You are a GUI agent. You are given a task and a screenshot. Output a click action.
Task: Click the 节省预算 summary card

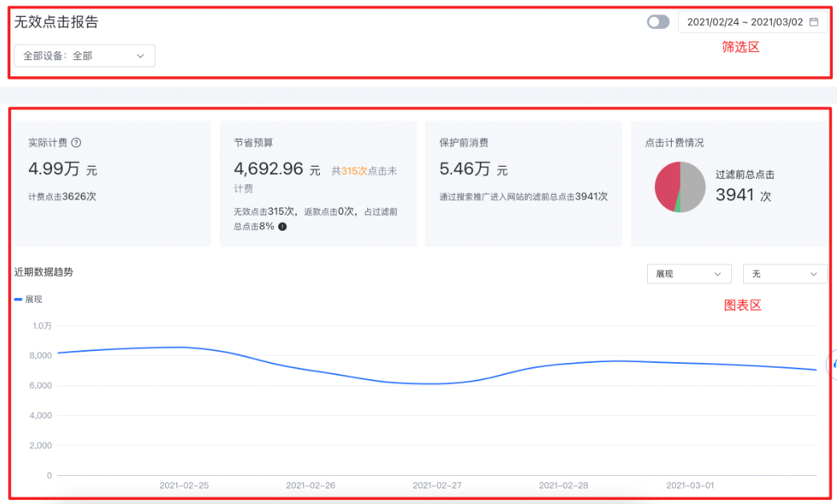(x=317, y=183)
